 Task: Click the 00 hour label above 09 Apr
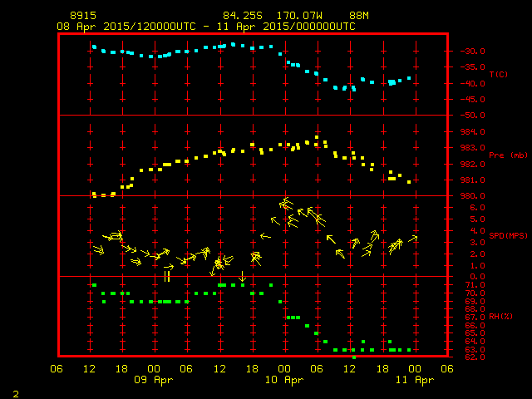click(x=154, y=369)
